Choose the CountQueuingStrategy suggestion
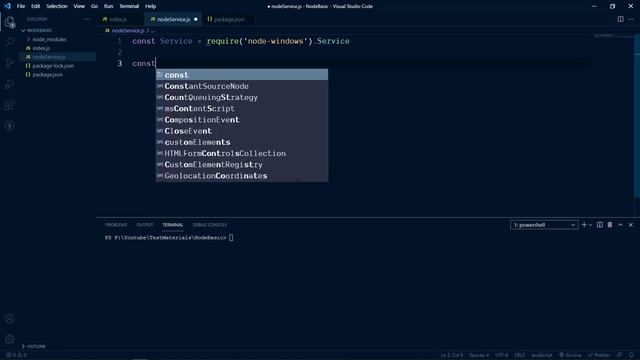640x360 pixels. [242, 98]
